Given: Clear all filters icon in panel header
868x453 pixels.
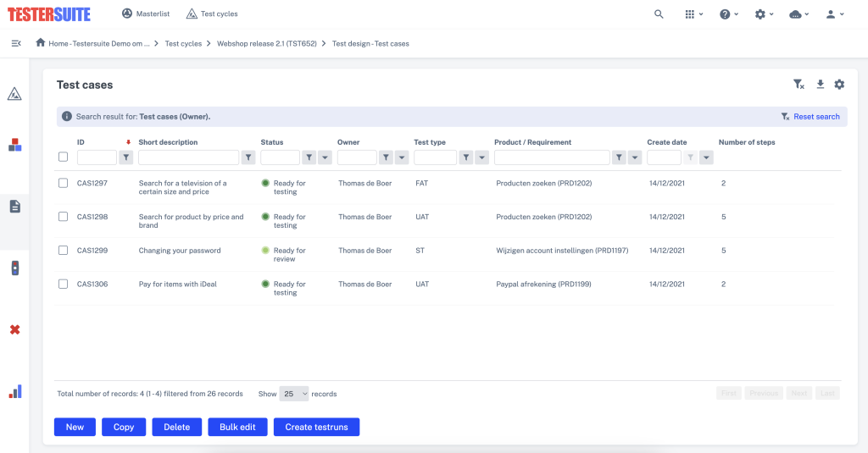Looking at the screenshot, I should pos(798,85).
